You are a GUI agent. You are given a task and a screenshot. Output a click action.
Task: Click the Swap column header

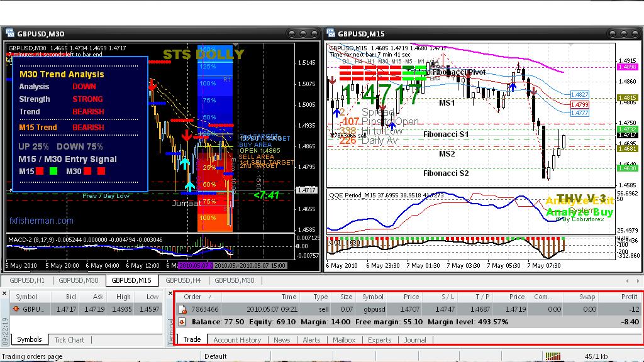pyautogui.click(x=582, y=297)
